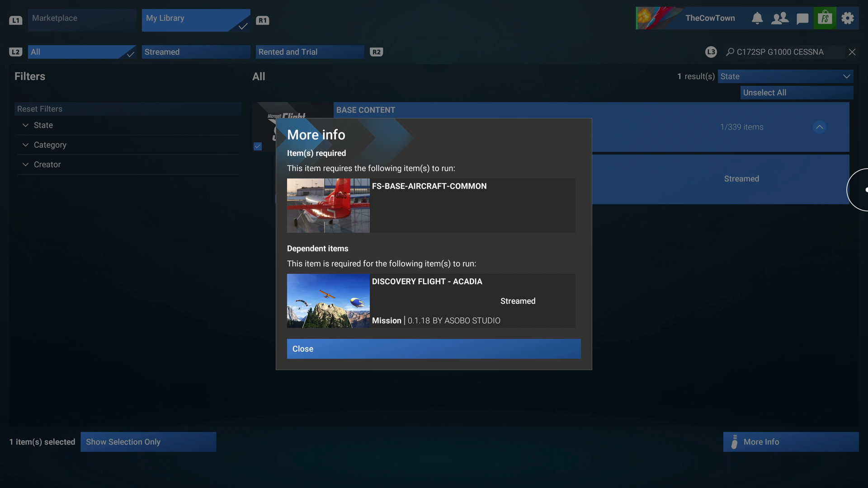Click the Unselect All button
Screen dimensions: 868x488
pyautogui.click(x=797, y=93)
